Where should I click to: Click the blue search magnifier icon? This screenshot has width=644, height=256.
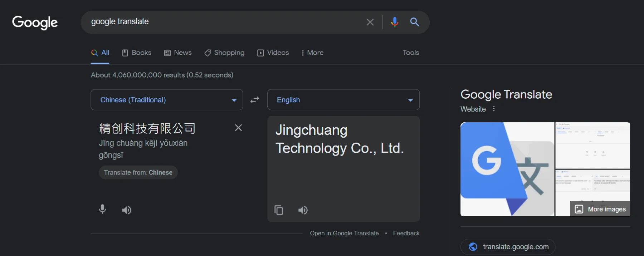pyautogui.click(x=414, y=22)
